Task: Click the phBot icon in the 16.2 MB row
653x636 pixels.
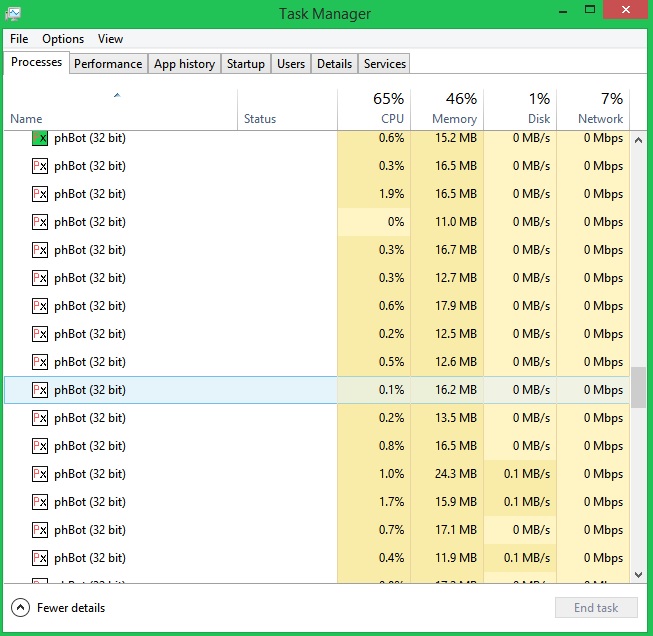Action: (40, 390)
